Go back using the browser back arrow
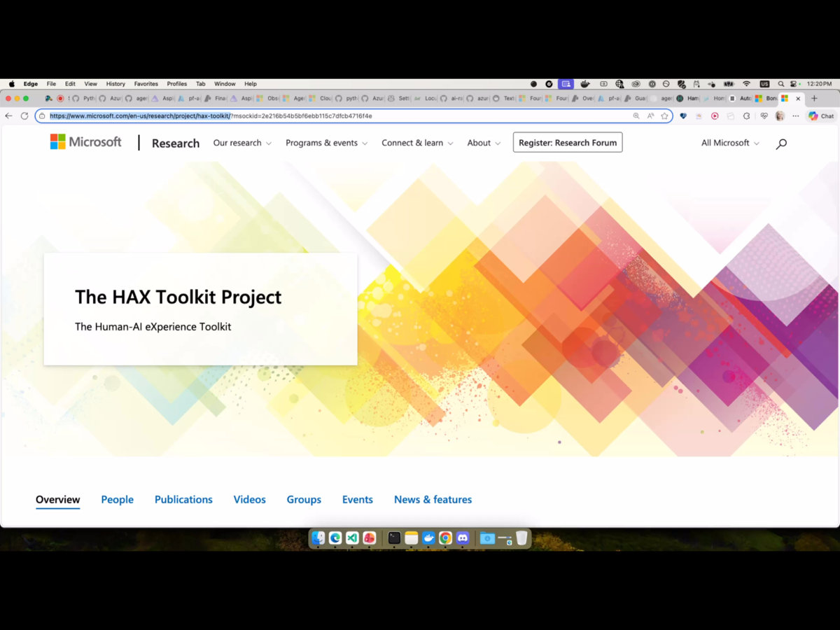Screen dimensions: 840x630 click(x=9, y=116)
